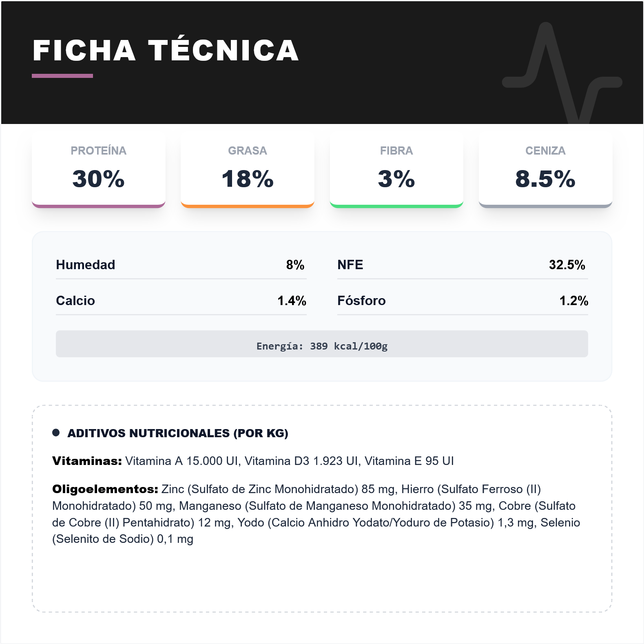Click the bold Oligoelementos label

(x=105, y=489)
